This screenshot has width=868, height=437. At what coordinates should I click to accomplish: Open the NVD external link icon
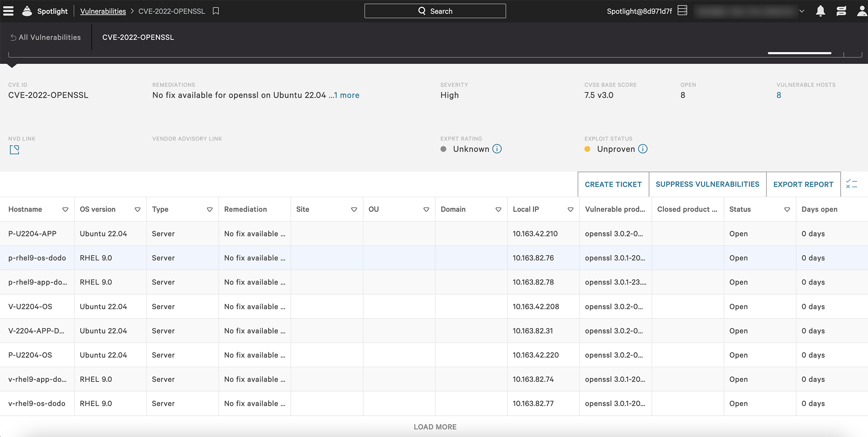point(14,150)
